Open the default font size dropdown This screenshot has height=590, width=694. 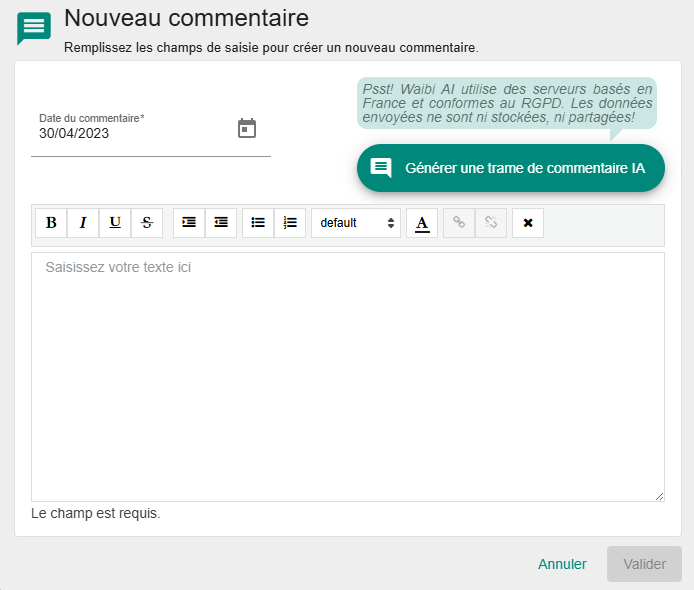pyautogui.click(x=356, y=223)
